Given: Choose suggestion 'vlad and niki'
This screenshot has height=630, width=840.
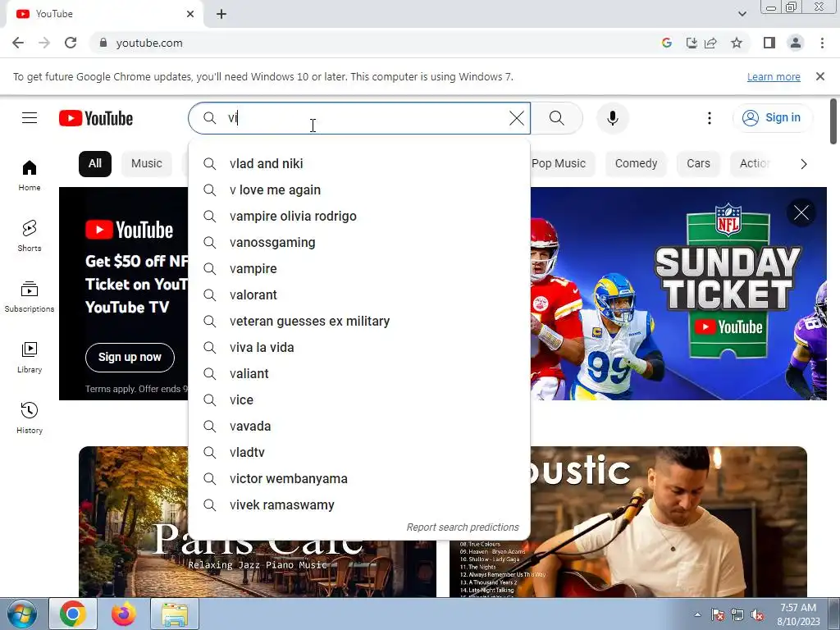Looking at the screenshot, I should pos(359,163).
